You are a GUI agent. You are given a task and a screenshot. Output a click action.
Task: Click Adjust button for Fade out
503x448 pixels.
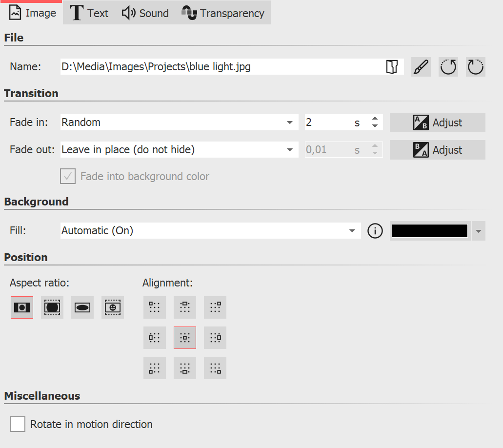pos(437,150)
